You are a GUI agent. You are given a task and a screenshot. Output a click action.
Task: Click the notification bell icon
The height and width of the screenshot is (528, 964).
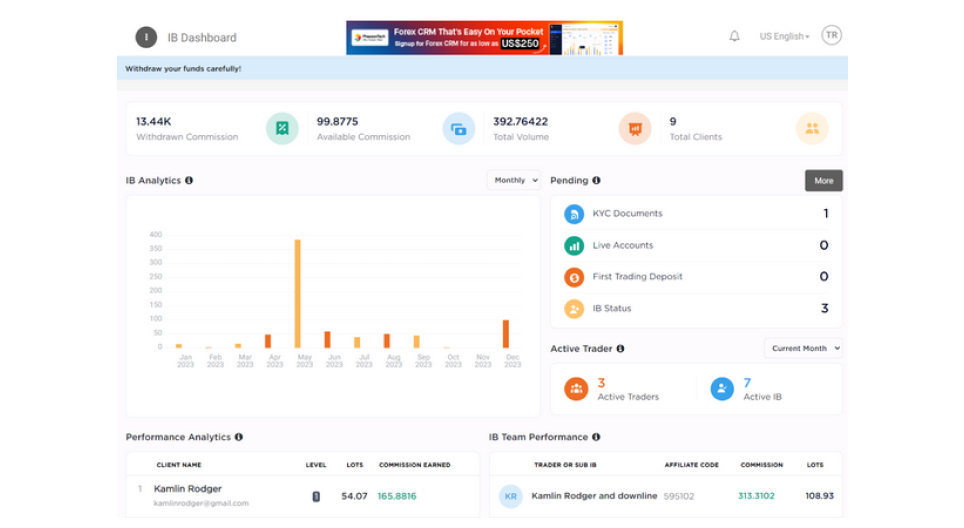[734, 36]
